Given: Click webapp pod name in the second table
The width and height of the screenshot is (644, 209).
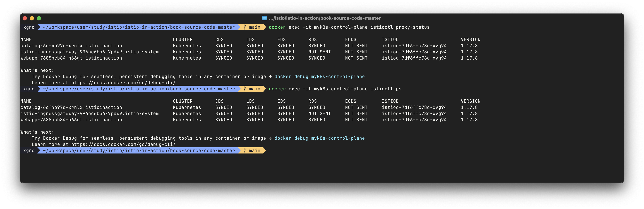Looking at the screenshot, I should [x=71, y=120].
